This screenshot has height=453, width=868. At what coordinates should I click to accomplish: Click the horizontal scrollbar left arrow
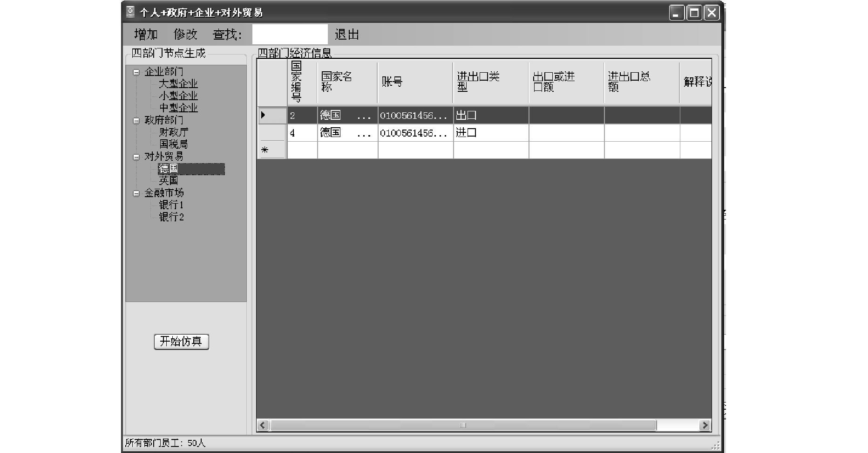[263, 425]
